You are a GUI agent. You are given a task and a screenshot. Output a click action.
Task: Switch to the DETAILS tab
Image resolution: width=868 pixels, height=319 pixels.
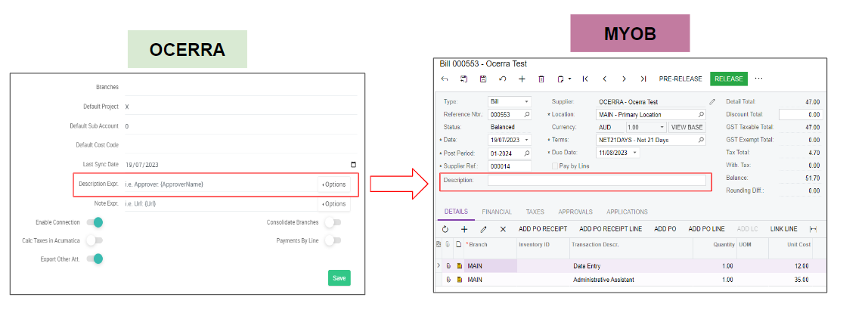tap(456, 212)
